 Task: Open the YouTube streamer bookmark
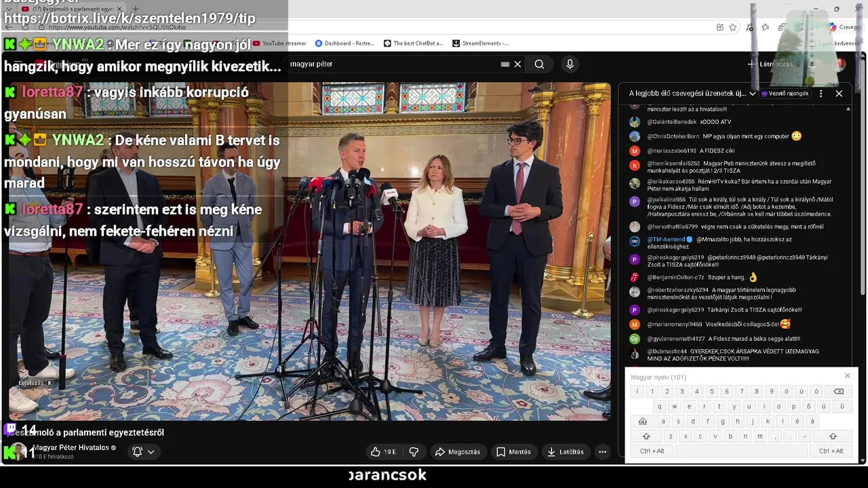[279, 43]
